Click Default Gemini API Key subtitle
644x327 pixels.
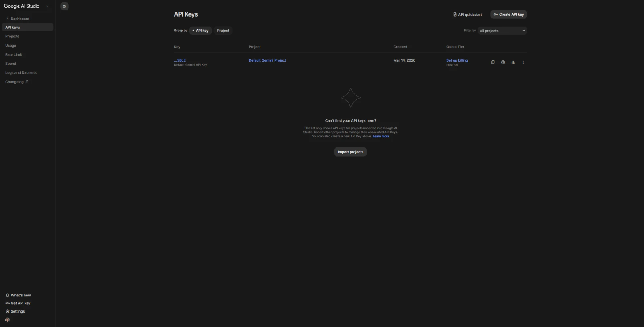tap(190, 65)
